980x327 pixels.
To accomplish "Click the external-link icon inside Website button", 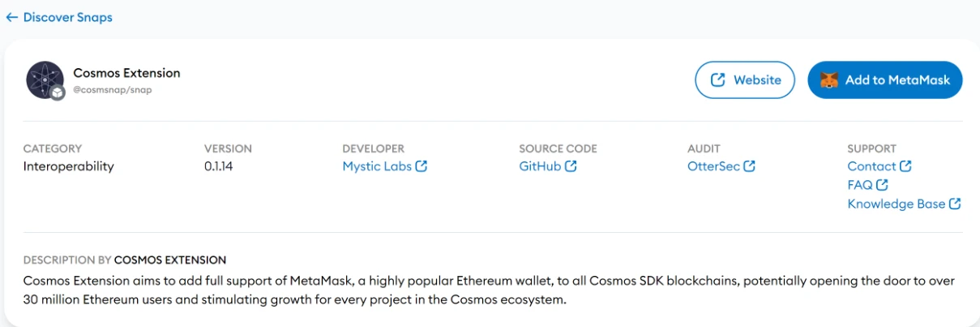I will (x=717, y=80).
